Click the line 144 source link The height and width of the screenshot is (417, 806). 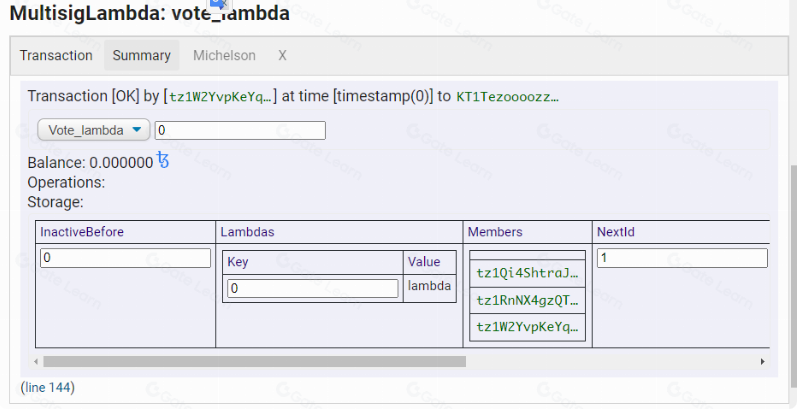coord(48,387)
